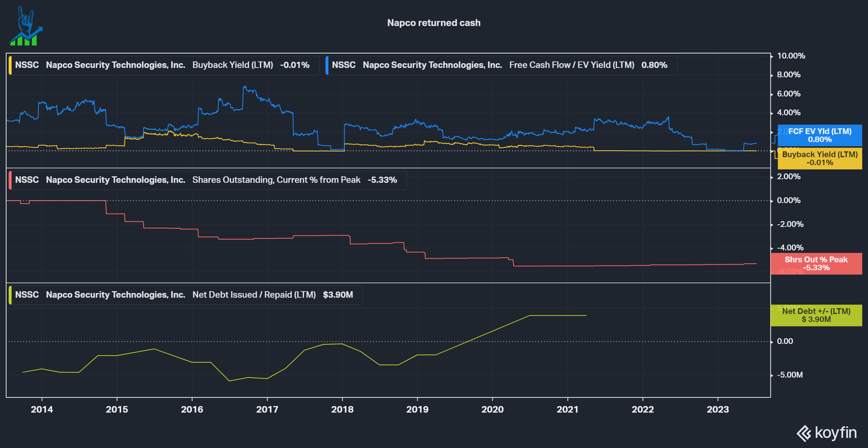Select the Free Cash Flow / EV Yield legend entry

pos(501,65)
